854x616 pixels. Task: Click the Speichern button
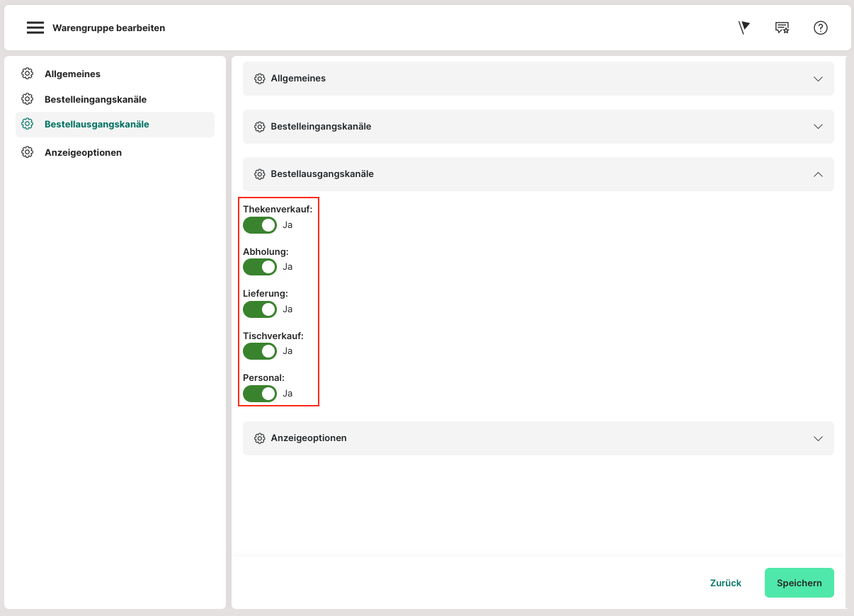click(799, 583)
